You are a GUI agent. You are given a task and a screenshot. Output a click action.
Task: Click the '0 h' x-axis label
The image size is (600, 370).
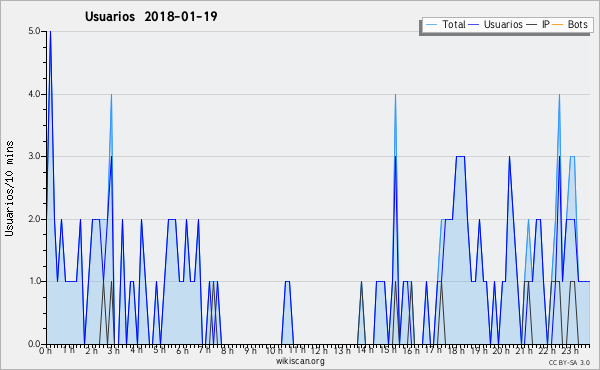pos(45,350)
